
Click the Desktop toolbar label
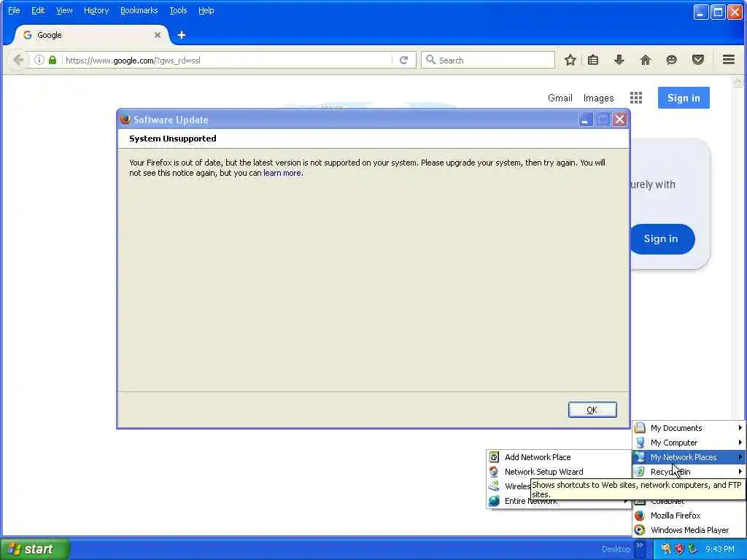[616, 549]
